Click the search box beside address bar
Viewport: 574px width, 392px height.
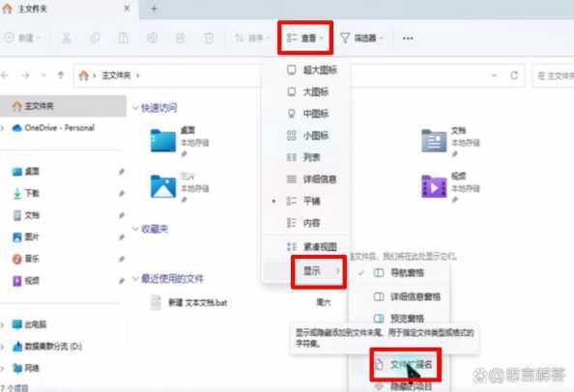coord(553,75)
